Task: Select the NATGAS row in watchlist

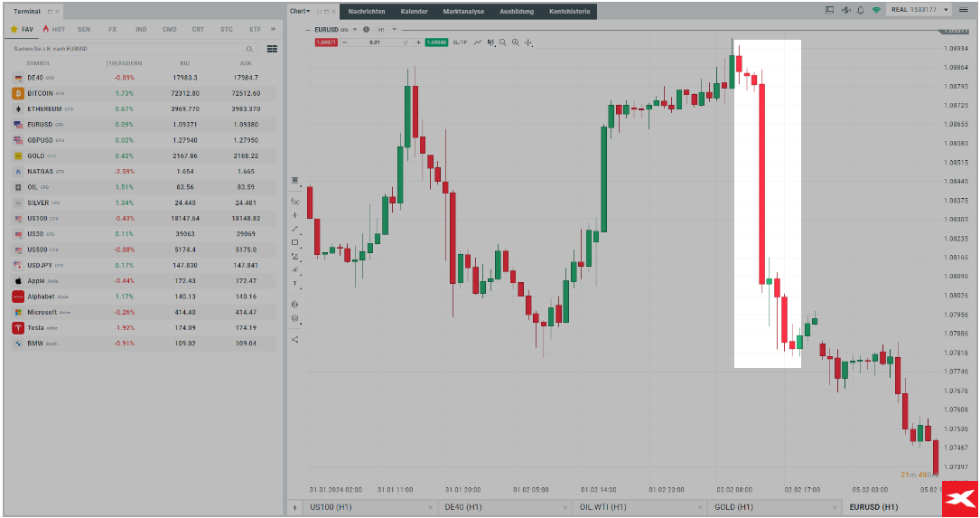Action: click(x=143, y=172)
